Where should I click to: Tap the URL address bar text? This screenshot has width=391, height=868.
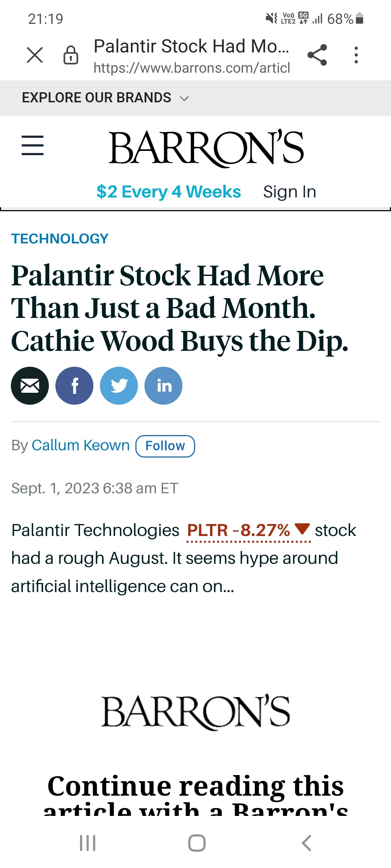click(x=192, y=68)
